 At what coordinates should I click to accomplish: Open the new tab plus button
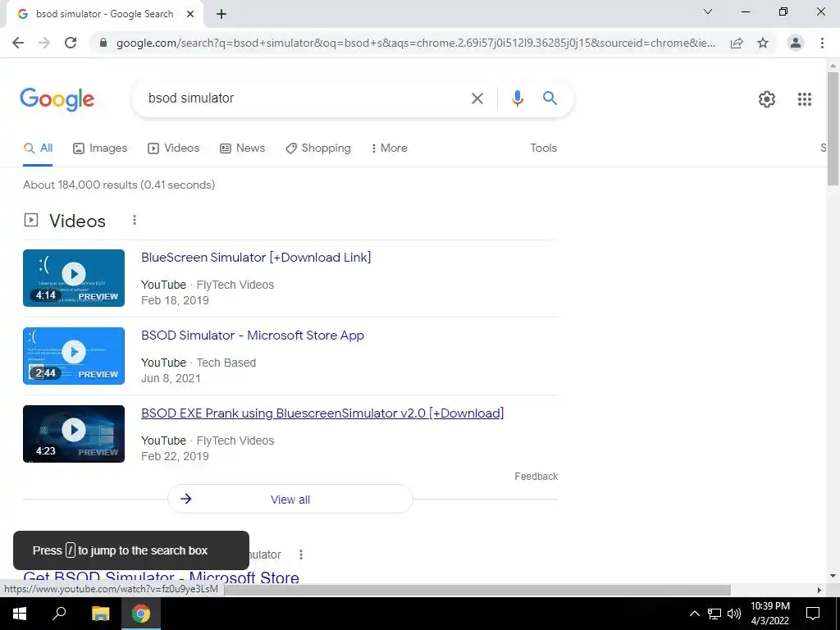[221, 15]
